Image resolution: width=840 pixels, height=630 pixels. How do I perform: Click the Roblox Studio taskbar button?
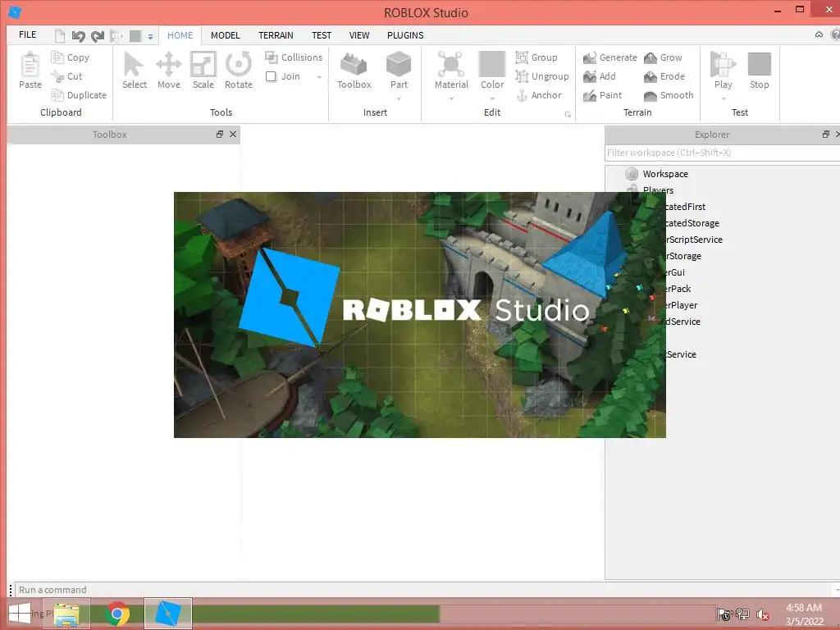(x=167, y=614)
